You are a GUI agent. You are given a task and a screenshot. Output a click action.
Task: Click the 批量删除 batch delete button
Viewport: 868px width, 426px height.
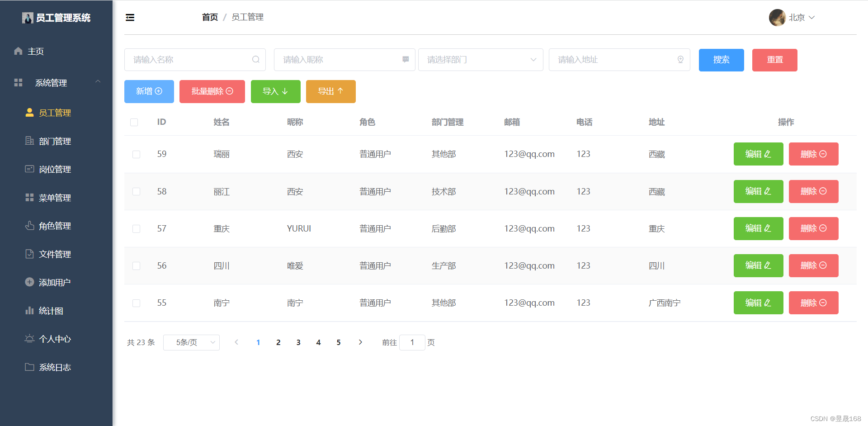[212, 91]
